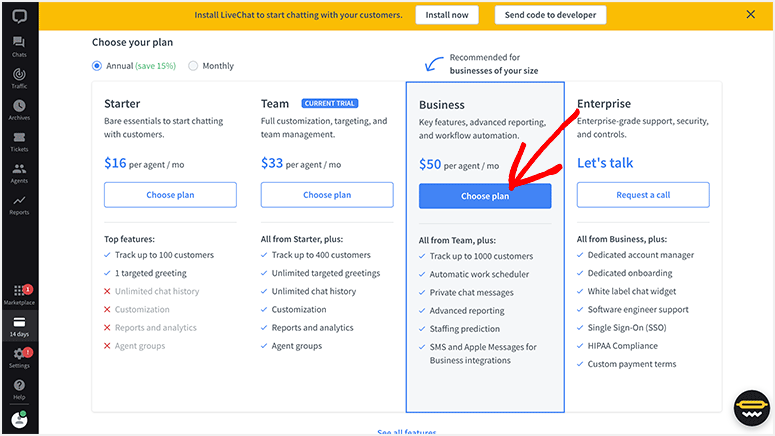Open the Help question mark icon
775x436 pixels.
coord(19,389)
